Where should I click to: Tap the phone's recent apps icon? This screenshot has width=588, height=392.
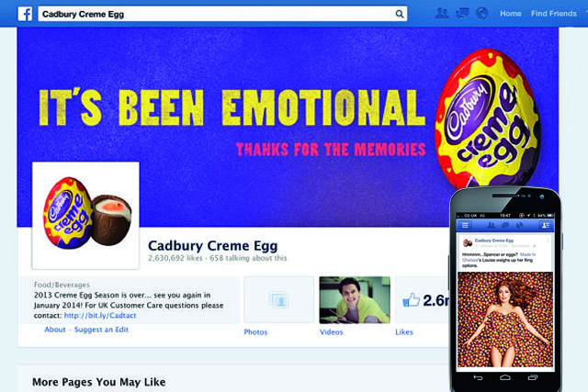pos(533,377)
